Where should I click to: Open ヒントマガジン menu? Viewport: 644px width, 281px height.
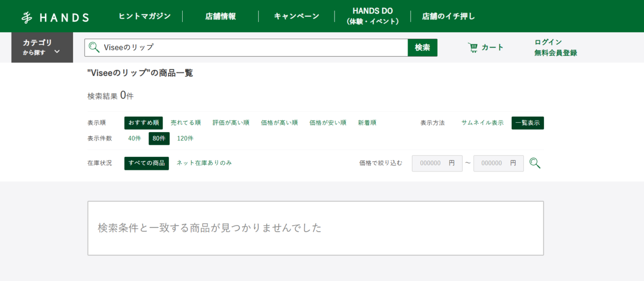tap(145, 16)
